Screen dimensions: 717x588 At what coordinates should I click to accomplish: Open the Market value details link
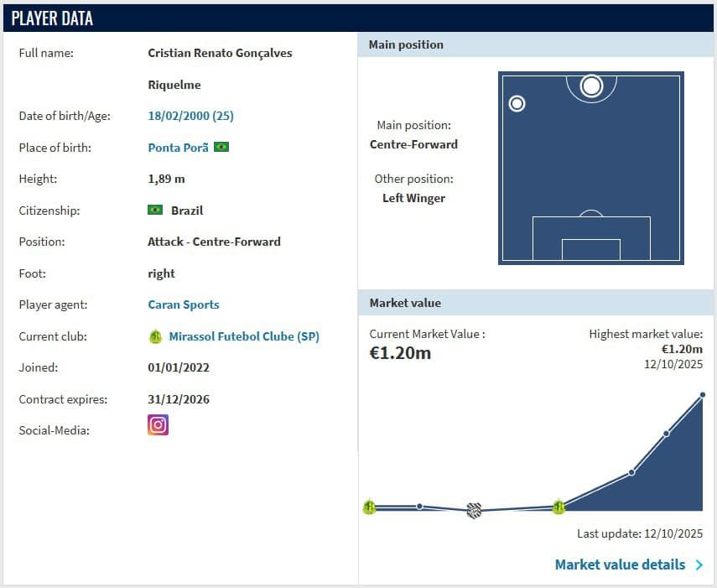coord(620,565)
